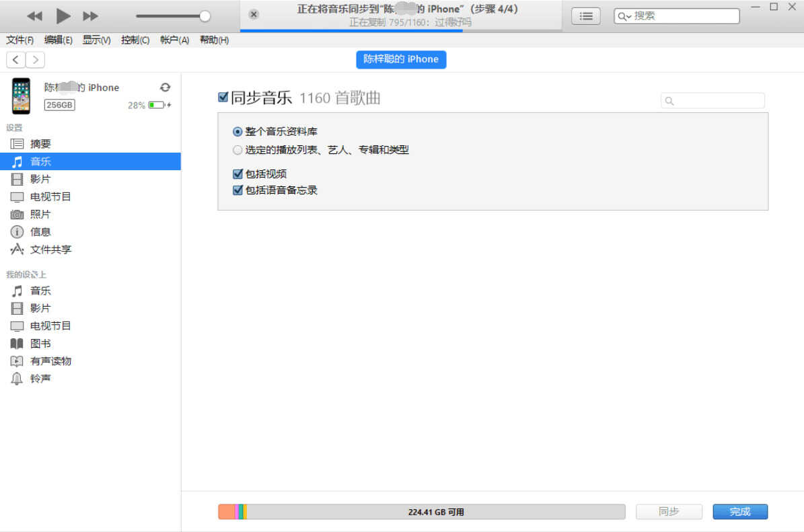Open the 文件(F) menu

20,40
